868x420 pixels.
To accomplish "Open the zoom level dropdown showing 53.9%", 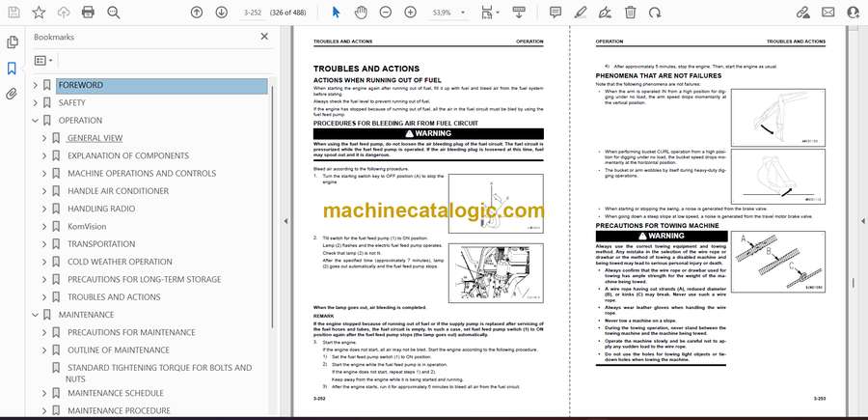I will point(448,13).
